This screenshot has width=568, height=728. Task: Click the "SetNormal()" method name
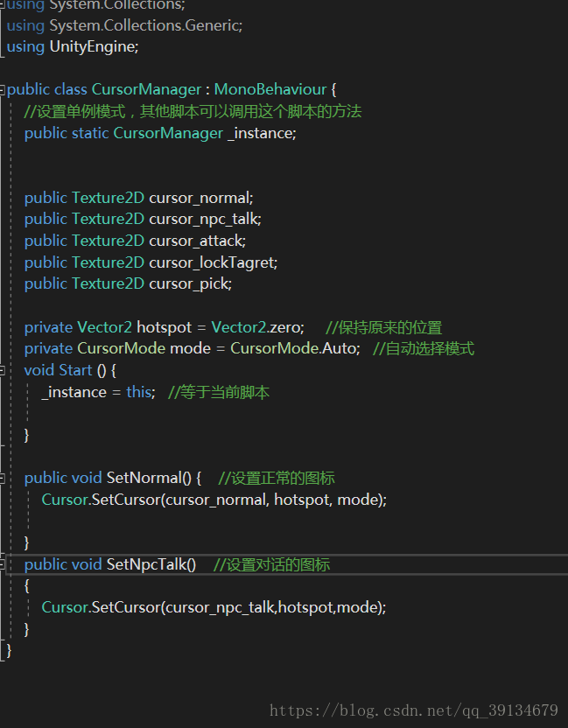click(x=149, y=479)
